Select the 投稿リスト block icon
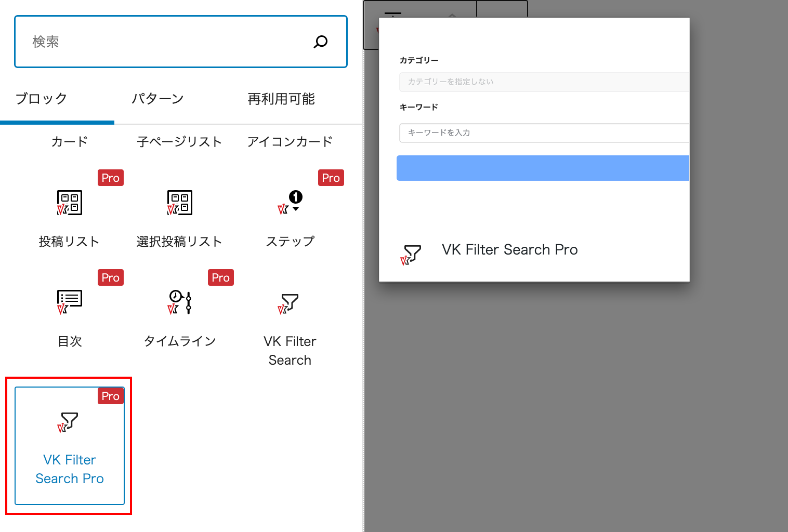The width and height of the screenshot is (788, 532). 70,203
